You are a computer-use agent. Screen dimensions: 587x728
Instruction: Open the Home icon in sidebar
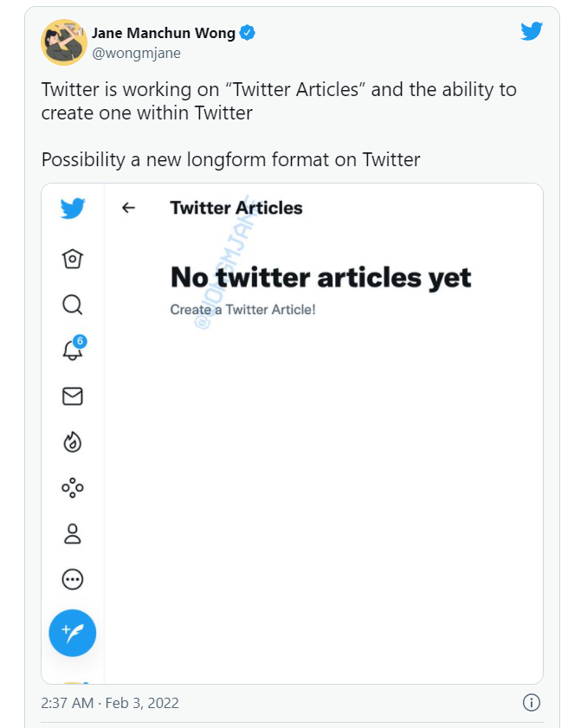[73, 259]
